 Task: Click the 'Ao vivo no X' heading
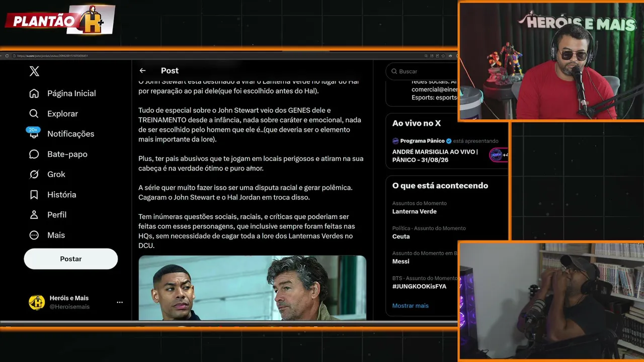click(x=417, y=123)
